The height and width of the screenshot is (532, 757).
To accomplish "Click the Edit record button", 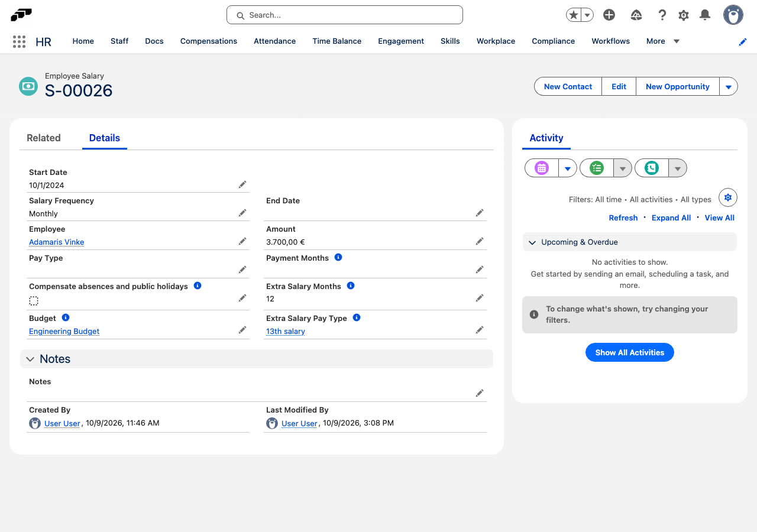I will pos(619,87).
